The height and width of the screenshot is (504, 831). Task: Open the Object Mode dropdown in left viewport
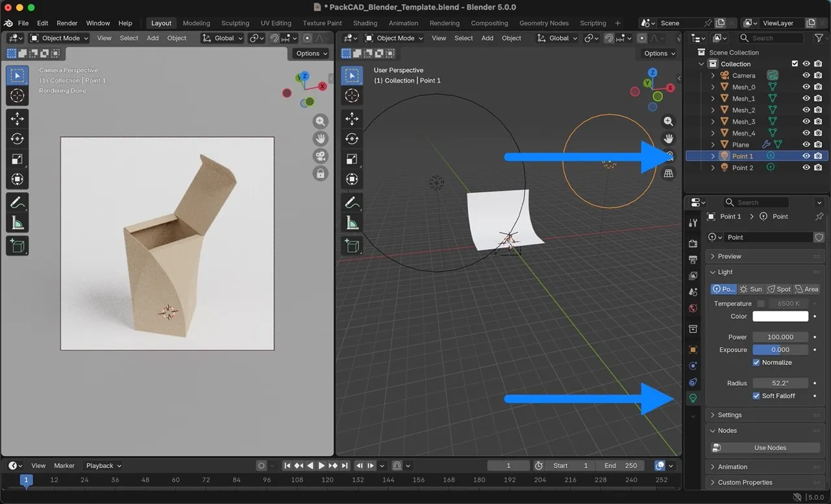(60, 38)
